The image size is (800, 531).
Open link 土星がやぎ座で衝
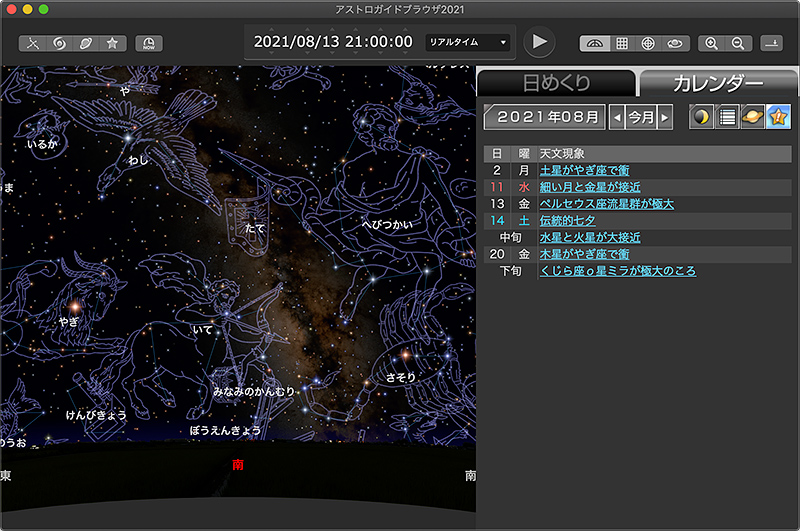pyautogui.click(x=585, y=170)
